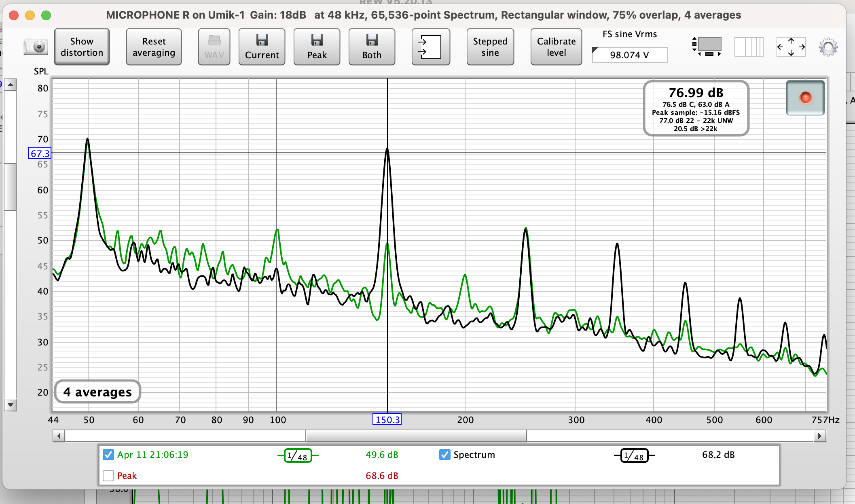Click the grayed-out WAV save icon
855x504 pixels.
214,47
